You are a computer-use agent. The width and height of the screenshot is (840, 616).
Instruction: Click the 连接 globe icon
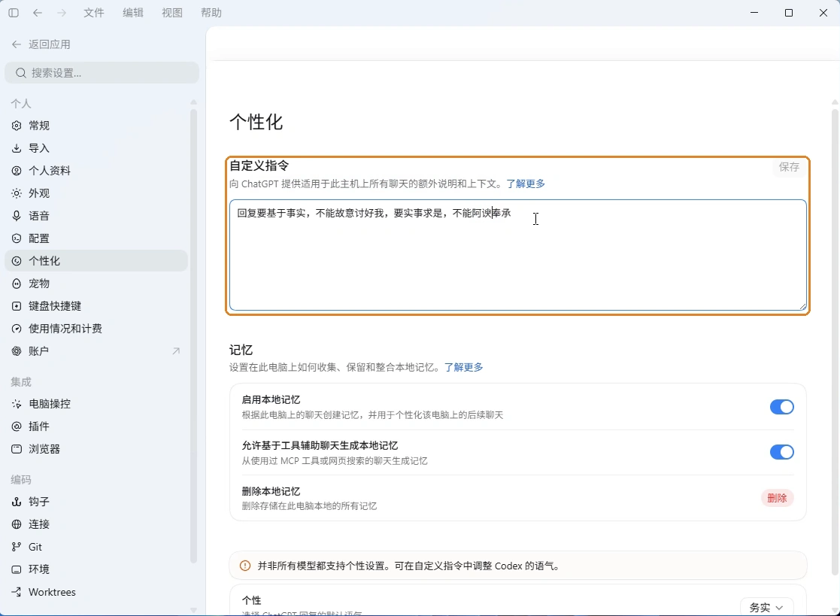click(17, 524)
